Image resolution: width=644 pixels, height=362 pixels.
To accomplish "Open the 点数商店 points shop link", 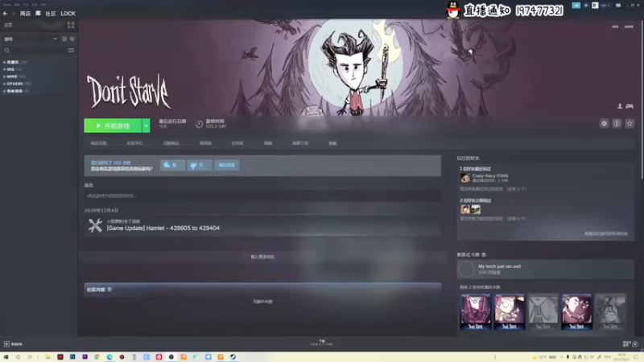I will tap(171, 143).
